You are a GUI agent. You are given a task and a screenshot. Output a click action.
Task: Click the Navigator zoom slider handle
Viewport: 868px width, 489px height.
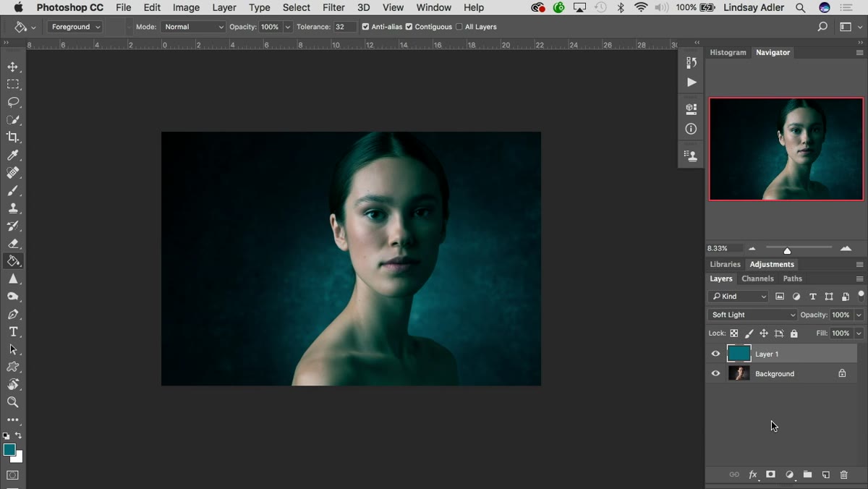pos(787,250)
